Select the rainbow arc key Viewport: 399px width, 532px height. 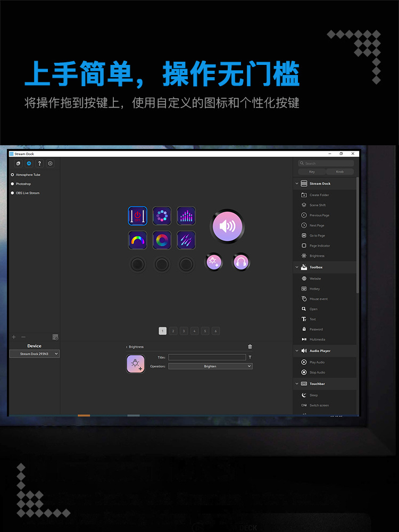[x=137, y=240]
